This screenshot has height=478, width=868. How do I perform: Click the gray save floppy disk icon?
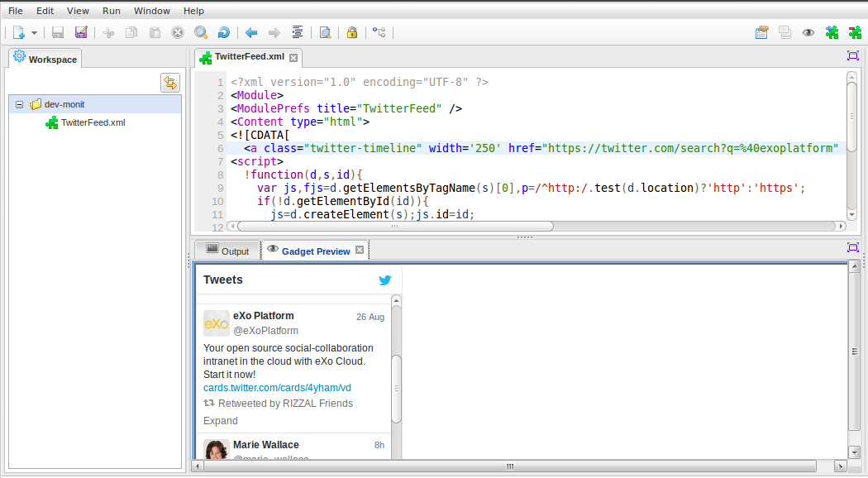point(58,33)
